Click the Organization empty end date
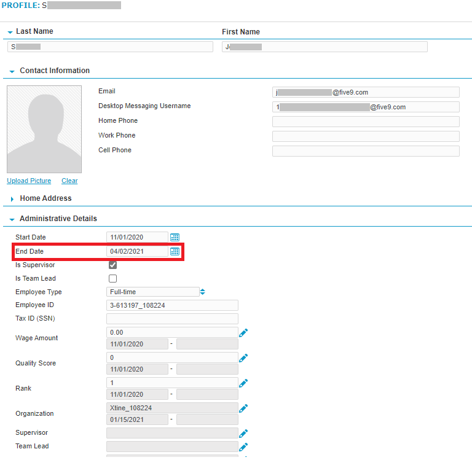 tap(207, 419)
